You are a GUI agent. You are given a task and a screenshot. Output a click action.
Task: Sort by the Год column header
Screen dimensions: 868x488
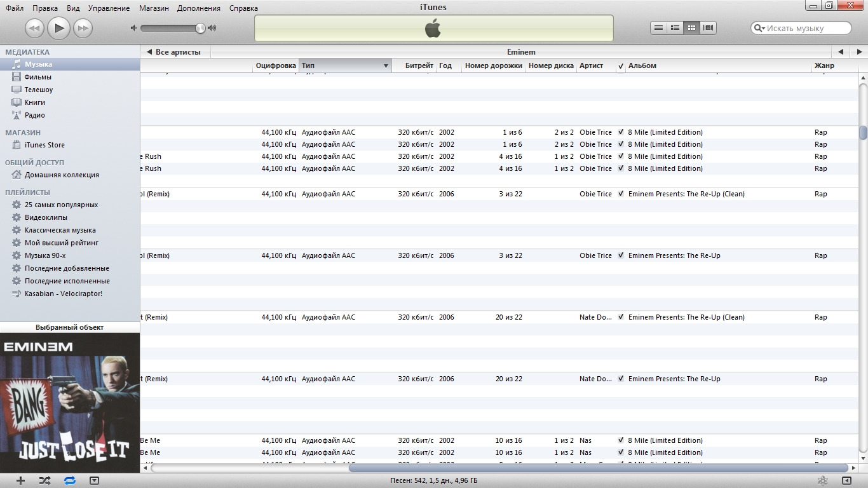pyautogui.click(x=449, y=66)
